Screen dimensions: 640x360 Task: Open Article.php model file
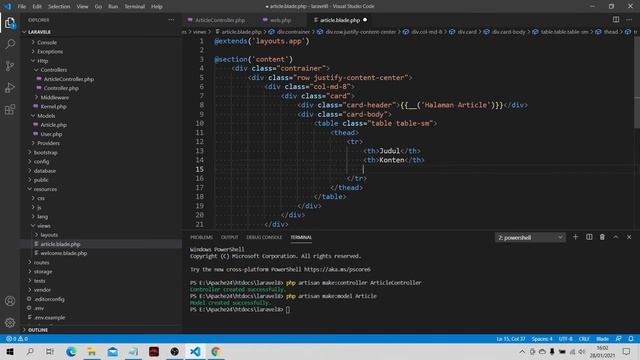click(x=53, y=125)
